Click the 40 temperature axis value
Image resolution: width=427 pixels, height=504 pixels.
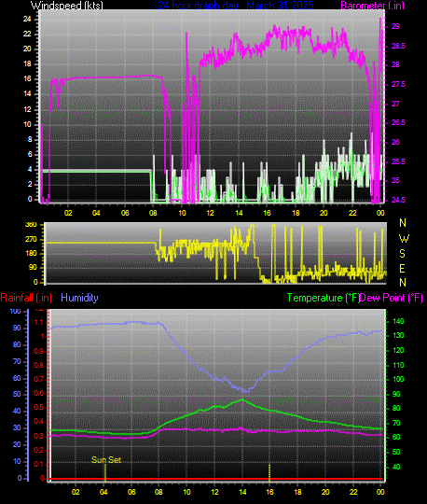396,467
